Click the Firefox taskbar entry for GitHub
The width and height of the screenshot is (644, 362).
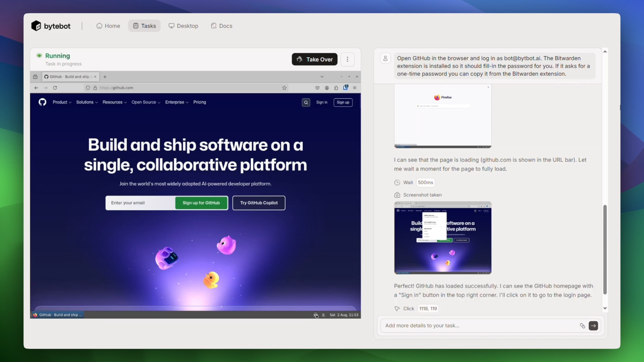58,315
